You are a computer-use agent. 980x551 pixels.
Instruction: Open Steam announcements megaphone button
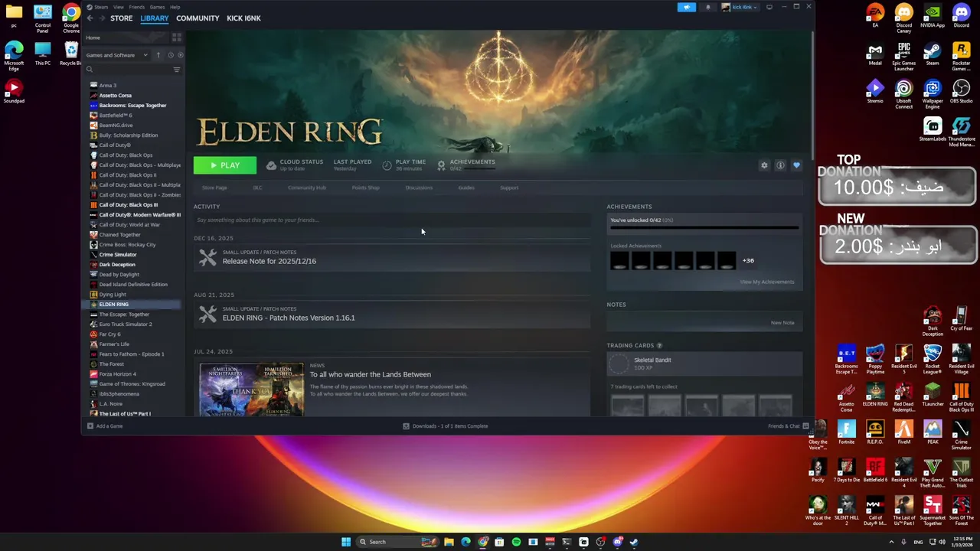pyautogui.click(x=687, y=7)
